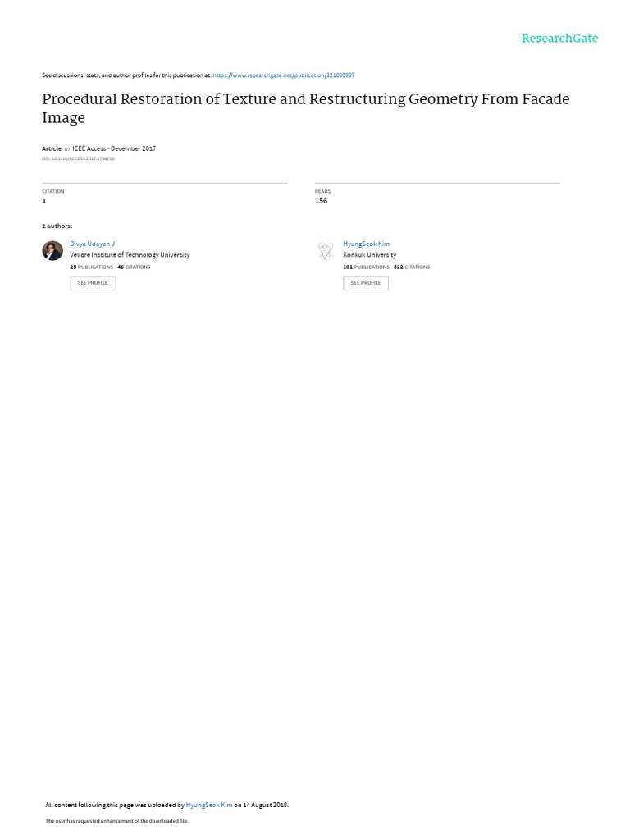This screenshot has width=630, height=840.
Task: Click the 46 Citations count
Action: (x=134, y=267)
